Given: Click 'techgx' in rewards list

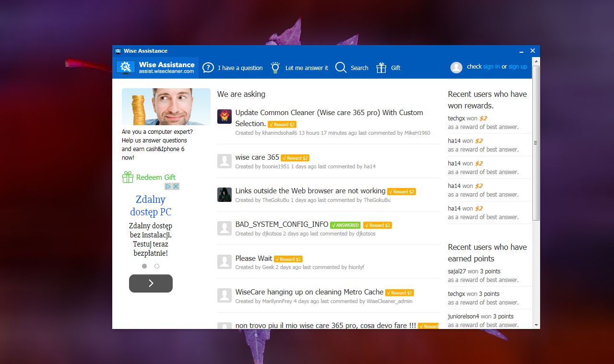Looking at the screenshot, I should point(457,118).
